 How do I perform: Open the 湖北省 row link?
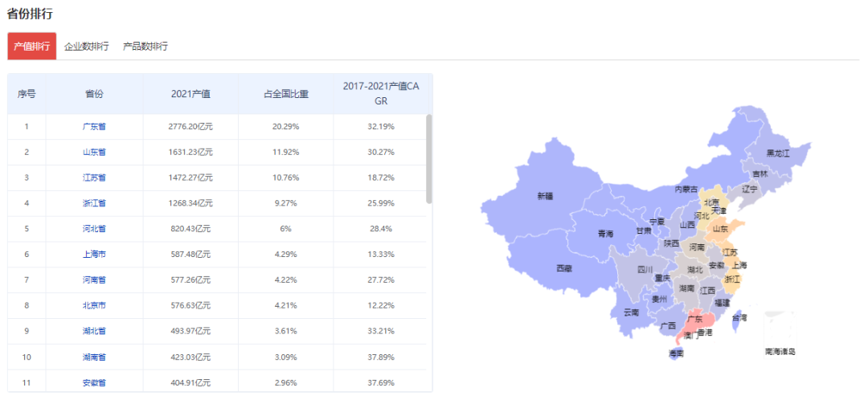pos(94,331)
